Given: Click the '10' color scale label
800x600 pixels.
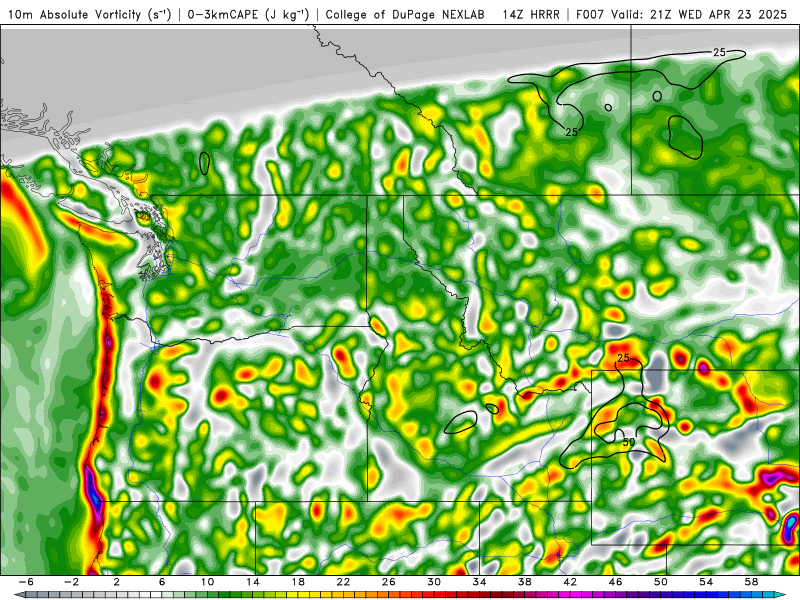Looking at the screenshot, I should [207, 582].
